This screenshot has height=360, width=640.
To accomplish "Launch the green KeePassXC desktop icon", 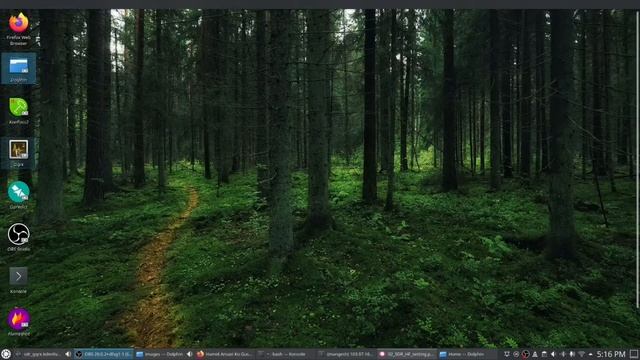I will (x=18, y=110).
